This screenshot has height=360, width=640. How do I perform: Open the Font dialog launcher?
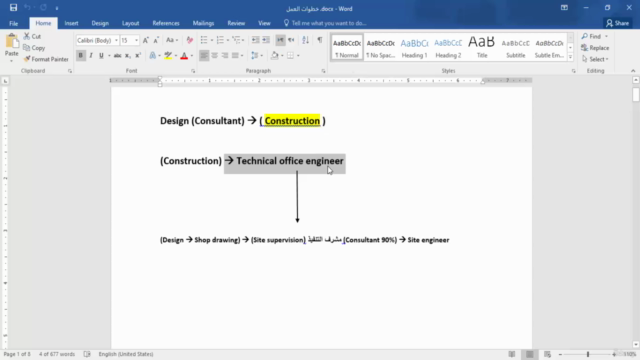click(193, 71)
